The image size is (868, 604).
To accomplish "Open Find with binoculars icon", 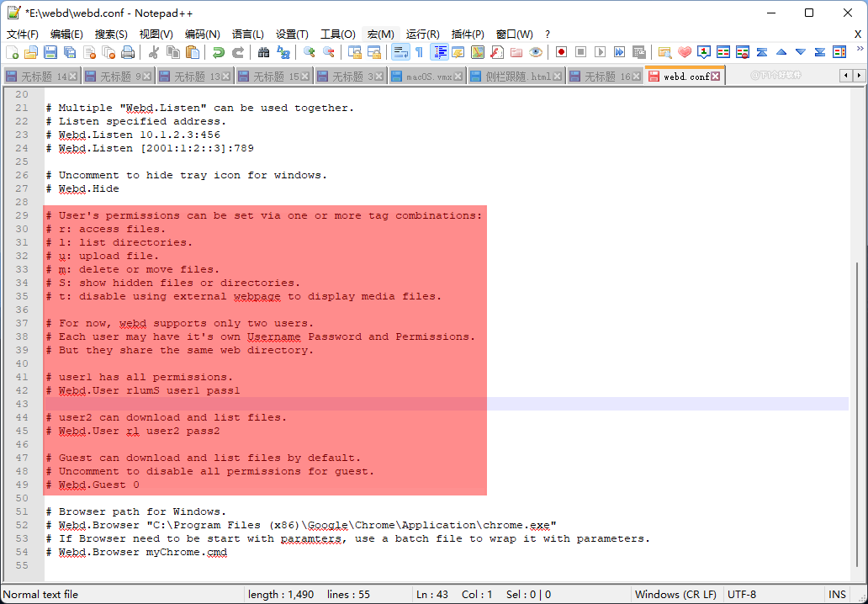I will 264,53.
